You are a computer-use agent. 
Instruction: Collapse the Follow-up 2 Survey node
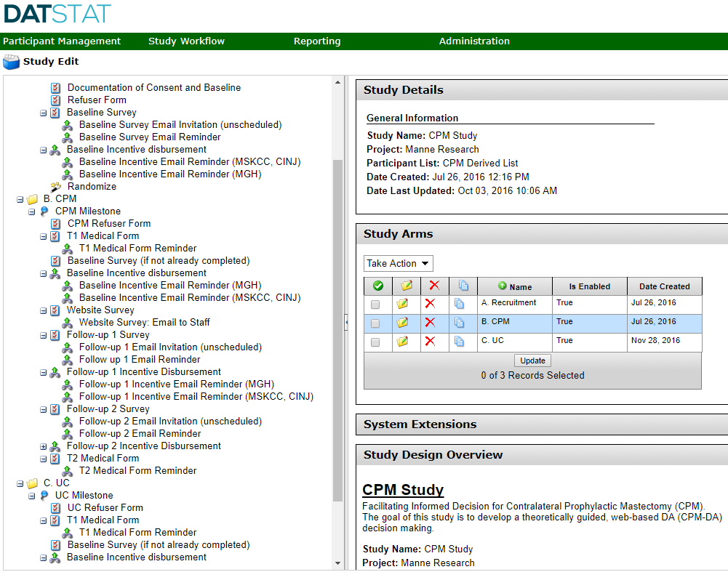pyautogui.click(x=43, y=410)
